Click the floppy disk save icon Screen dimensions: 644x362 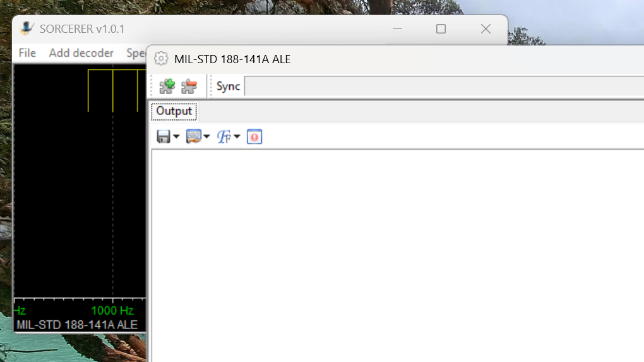coord(164,136)
